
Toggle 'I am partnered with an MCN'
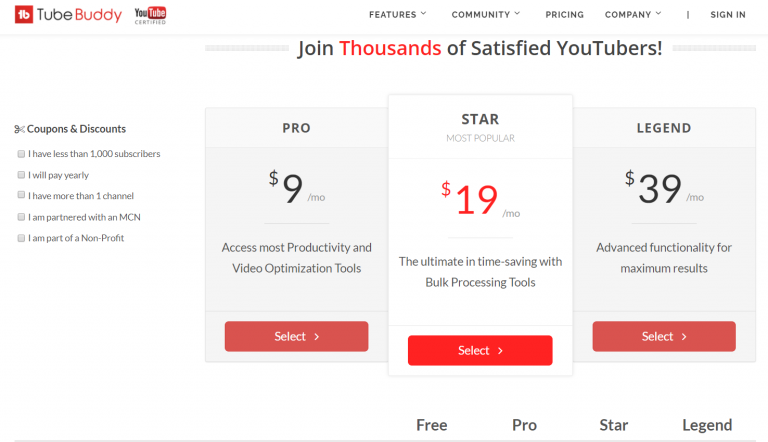click(21, 217)
